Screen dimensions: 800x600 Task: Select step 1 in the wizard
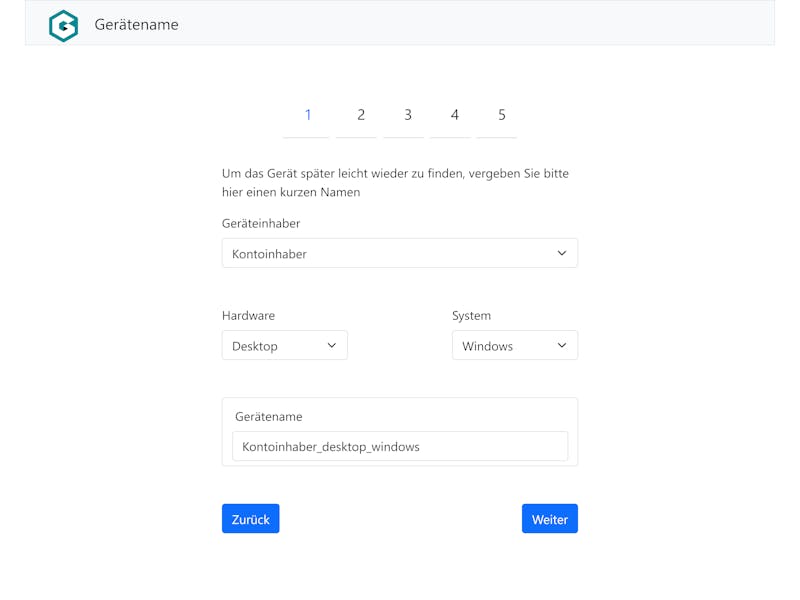click(x=308, y=115)
